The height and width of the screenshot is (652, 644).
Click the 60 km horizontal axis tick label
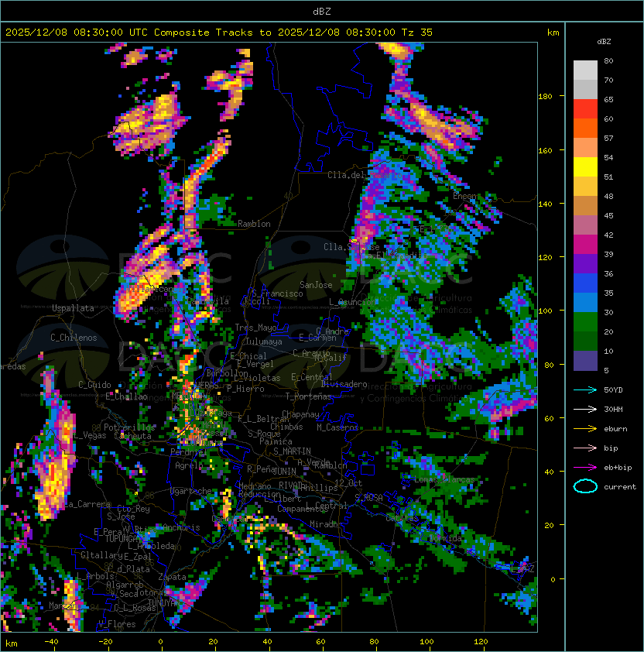[x=320, y=642]
